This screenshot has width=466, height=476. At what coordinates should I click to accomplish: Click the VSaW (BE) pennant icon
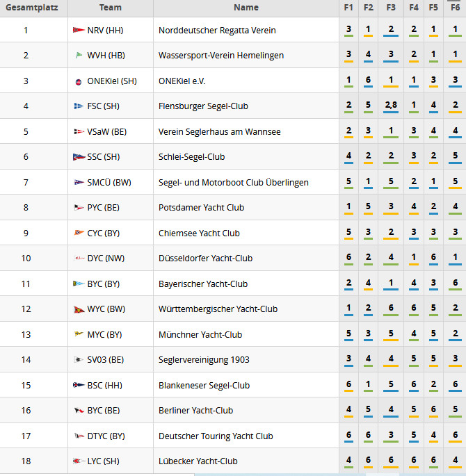click(x=78, y=132)
